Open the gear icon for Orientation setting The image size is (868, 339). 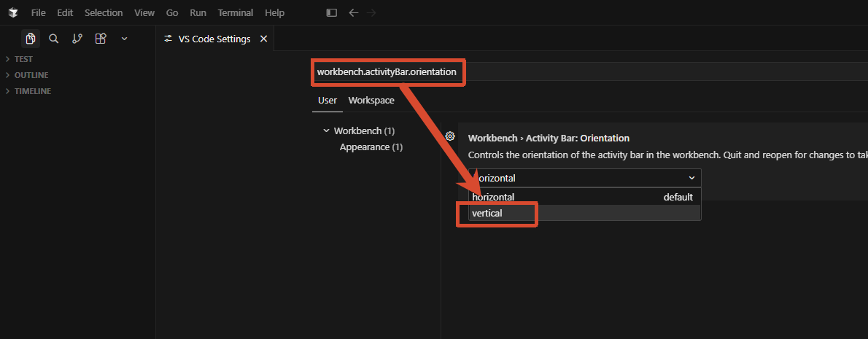[450, 136]
